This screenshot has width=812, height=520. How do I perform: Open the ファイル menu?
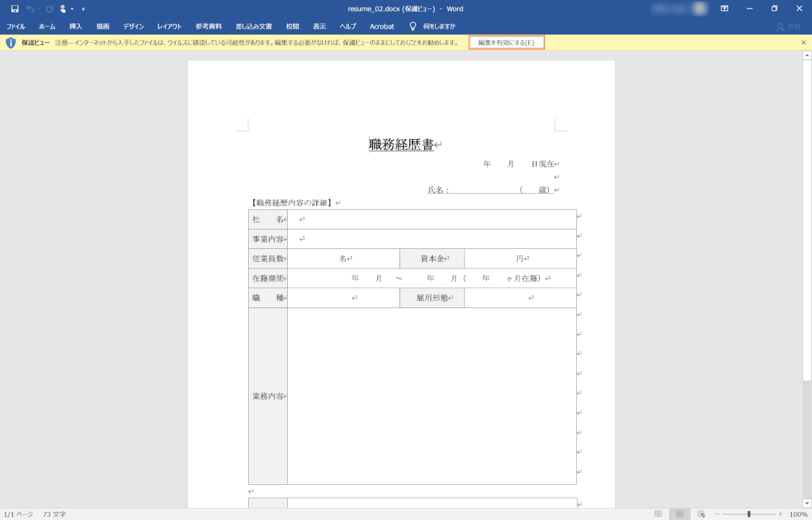pyautogui.click(x=16, y=27)
